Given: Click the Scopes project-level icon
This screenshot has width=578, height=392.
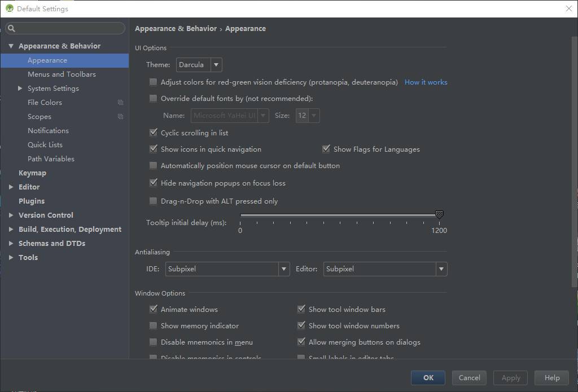Looking at the screenshot, I should click(120, 116).
